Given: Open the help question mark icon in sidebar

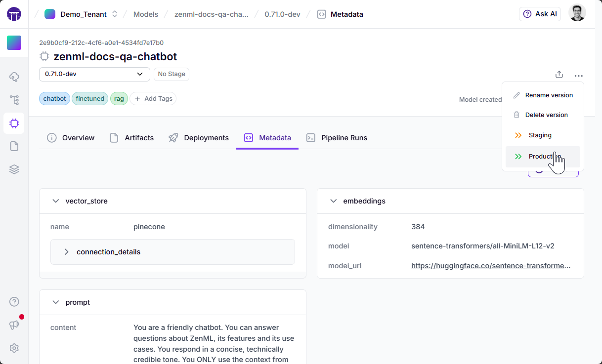Looking at the screenshot, I should pos(14,302).
